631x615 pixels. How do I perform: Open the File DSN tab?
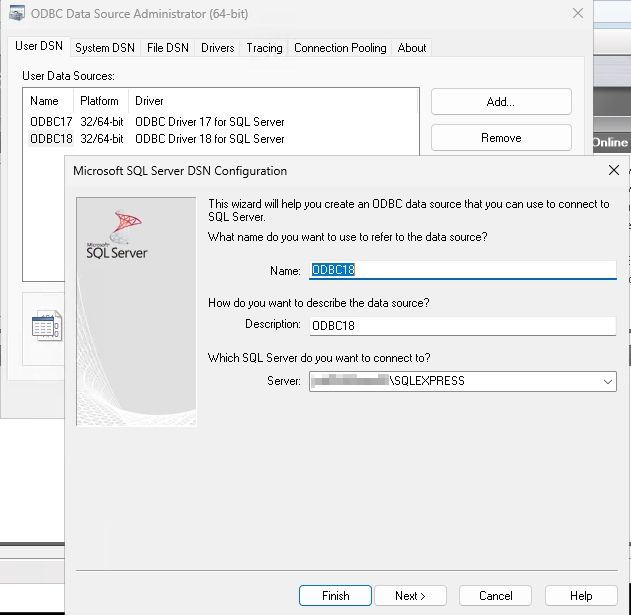(167, 48)
